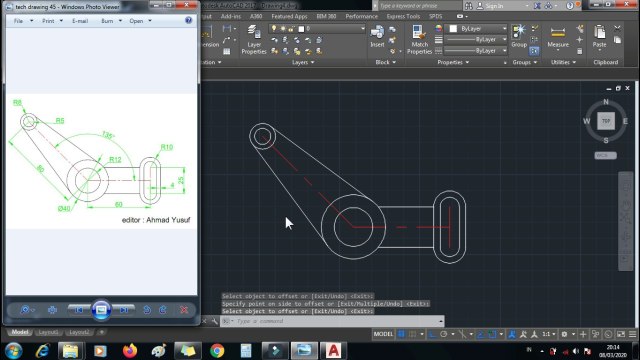Open the Workspace Switching gear icon
Image resolution: width=640 pixels, height=360 pixels.
coord(564,334)
